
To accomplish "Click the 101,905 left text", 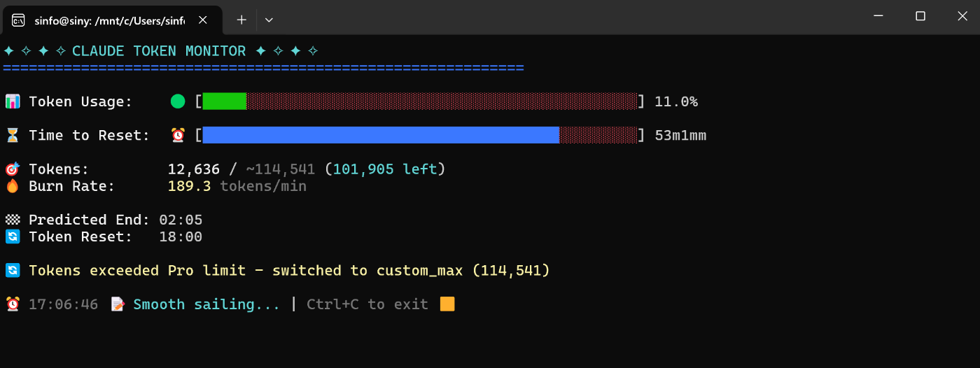I will (x=385, y=169).
